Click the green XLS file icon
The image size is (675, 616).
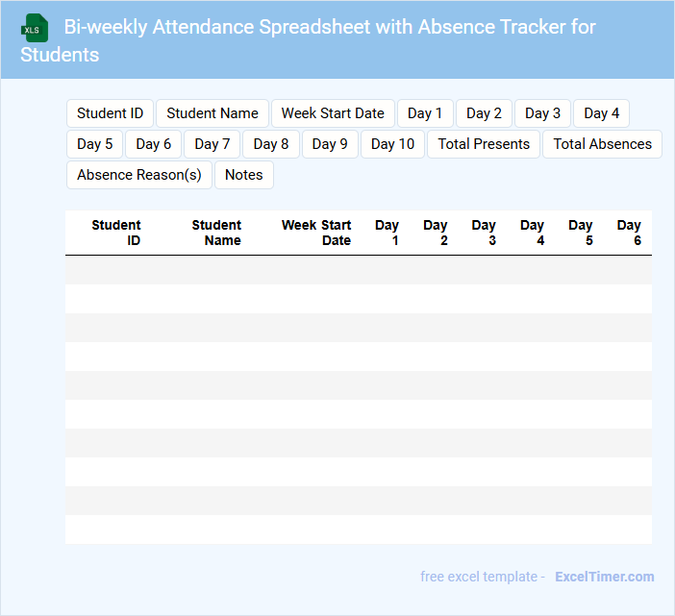(36, 28)
